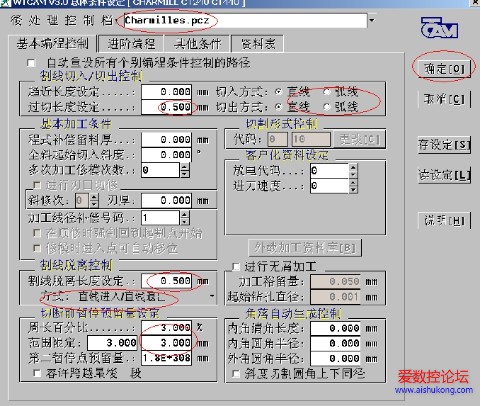Click the 放电代码 number field
481x406 pixels.
[329, 171]
